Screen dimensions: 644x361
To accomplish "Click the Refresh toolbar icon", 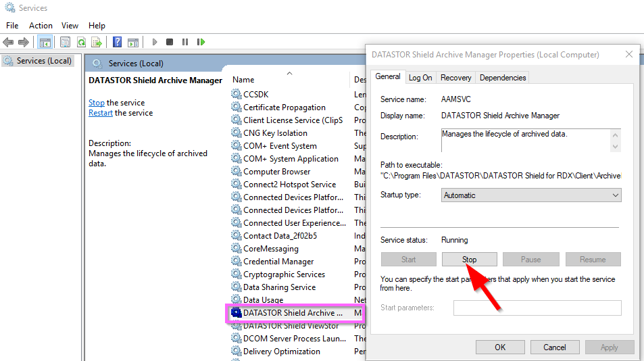I will pyautogui.click(x=81, y=42).
